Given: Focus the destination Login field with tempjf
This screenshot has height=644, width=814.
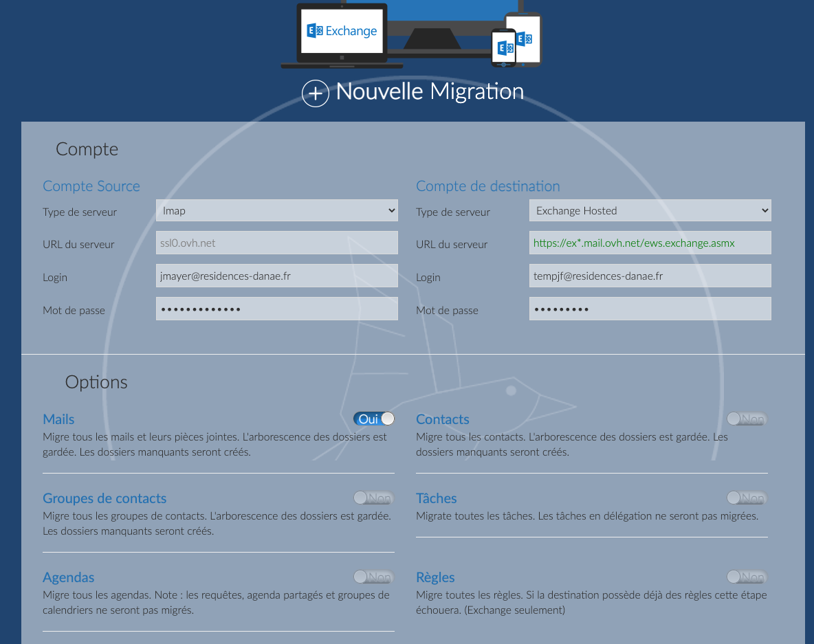Looking at the screenshot, I should click(x=650, y=276).
